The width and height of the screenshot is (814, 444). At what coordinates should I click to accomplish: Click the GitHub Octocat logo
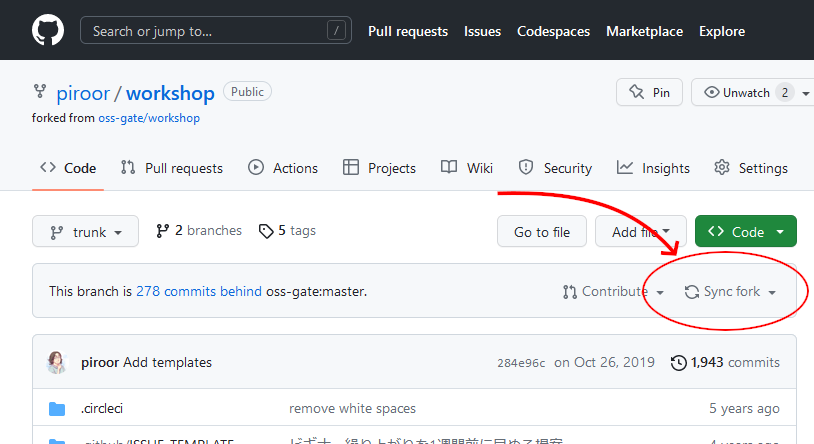[48, 30]
